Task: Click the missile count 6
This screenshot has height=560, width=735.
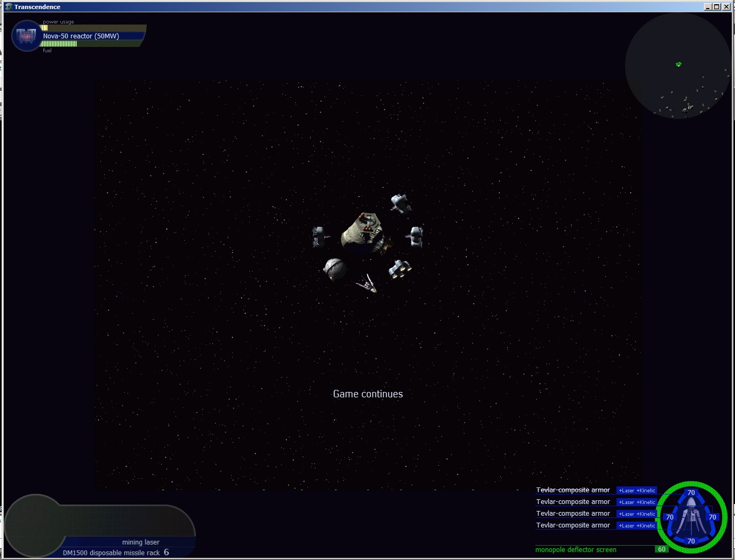Action: pyautogui.click(x=167, y=553)
